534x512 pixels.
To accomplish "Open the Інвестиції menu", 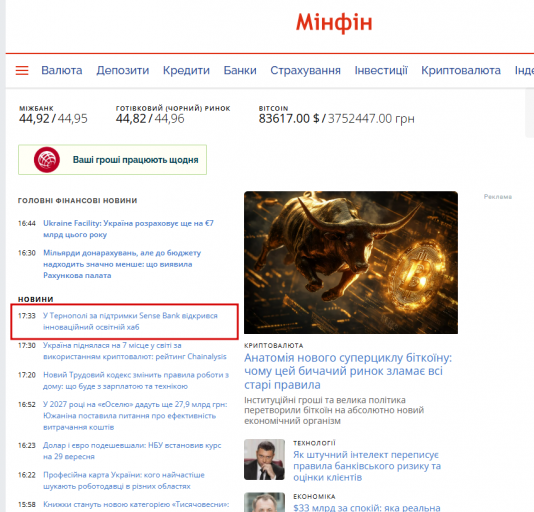I will 381,70.
